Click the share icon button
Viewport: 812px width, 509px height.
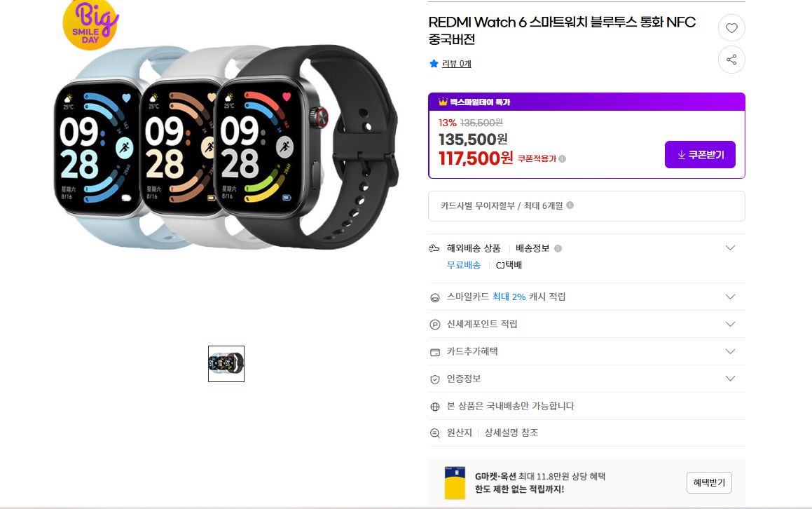coord(731,60)
